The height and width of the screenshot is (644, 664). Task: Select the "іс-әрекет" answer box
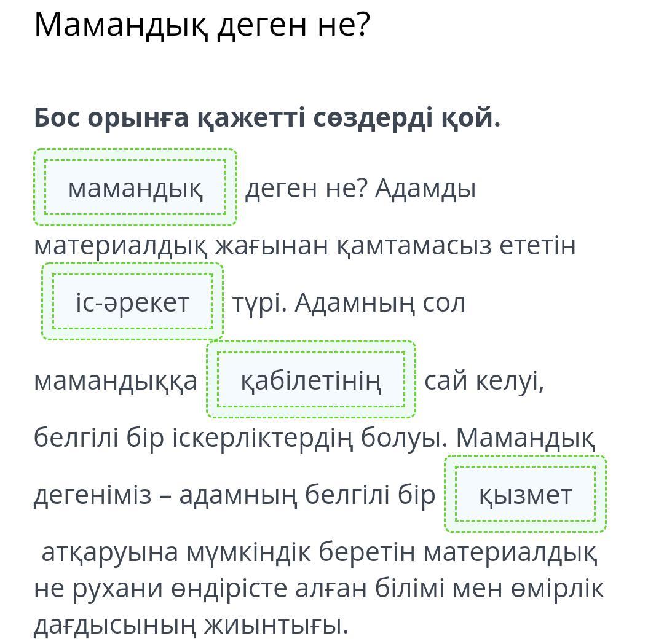(132, 302)
